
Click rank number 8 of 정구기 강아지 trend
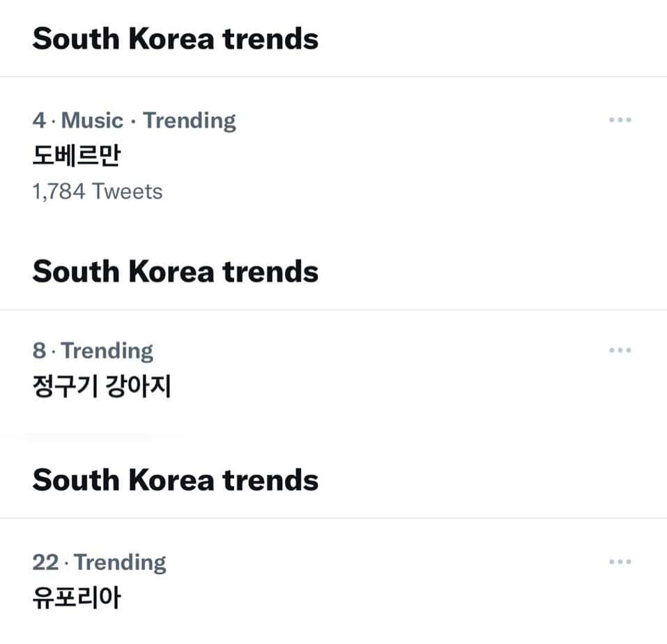(39, 351)
